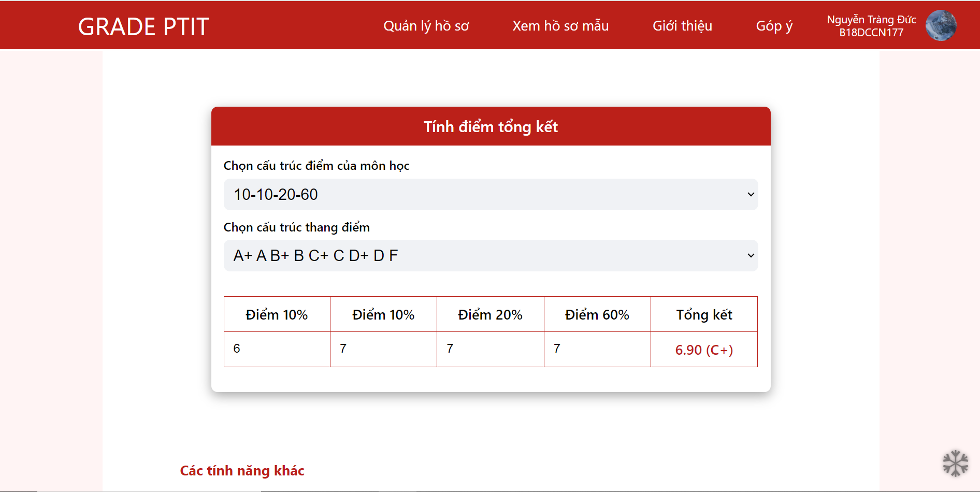
Task: Expand the 10-10-20-60 course structure dropdown
Action: 491,194
